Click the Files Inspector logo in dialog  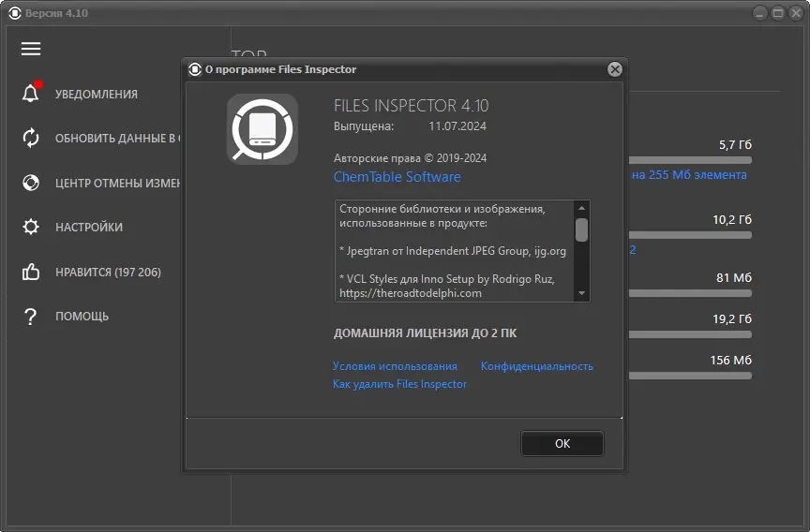pos(262,129)
